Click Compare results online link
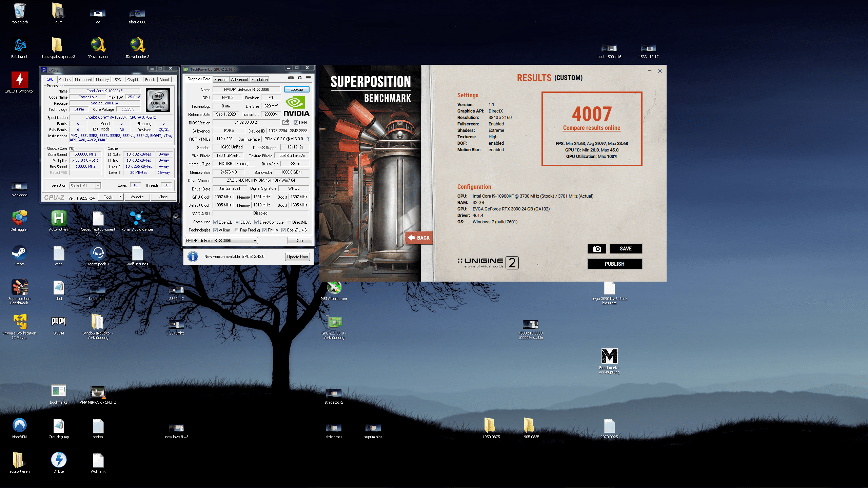The image size is (868, 488). 592,128
